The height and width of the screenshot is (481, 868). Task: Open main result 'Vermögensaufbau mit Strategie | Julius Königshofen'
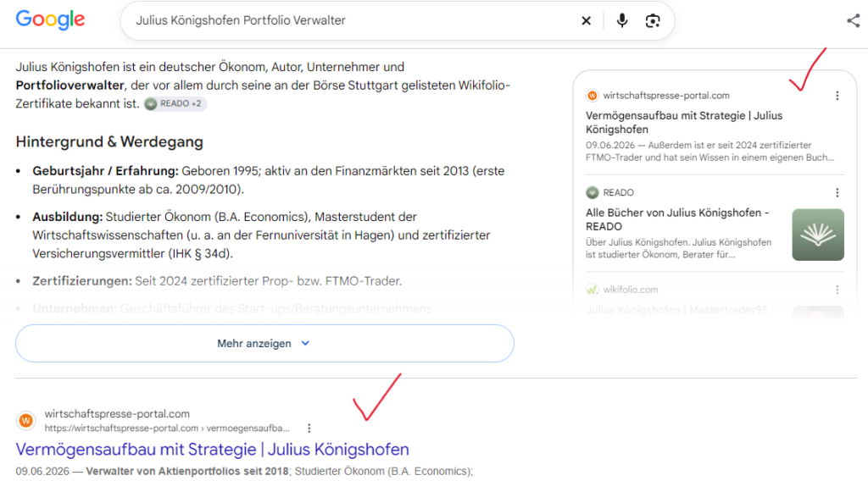click(212, 450)
